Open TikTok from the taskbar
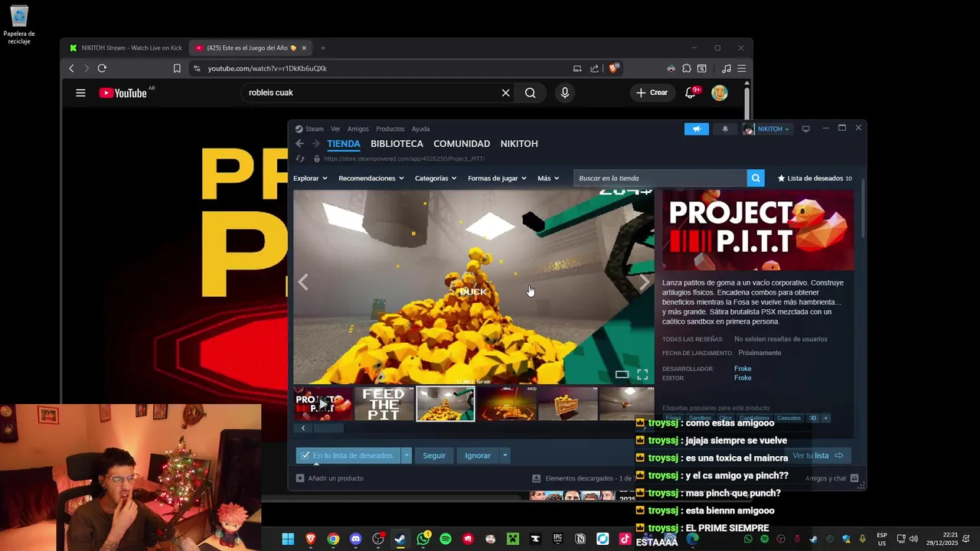Screen dimensions: 980x551 (625, 540)
